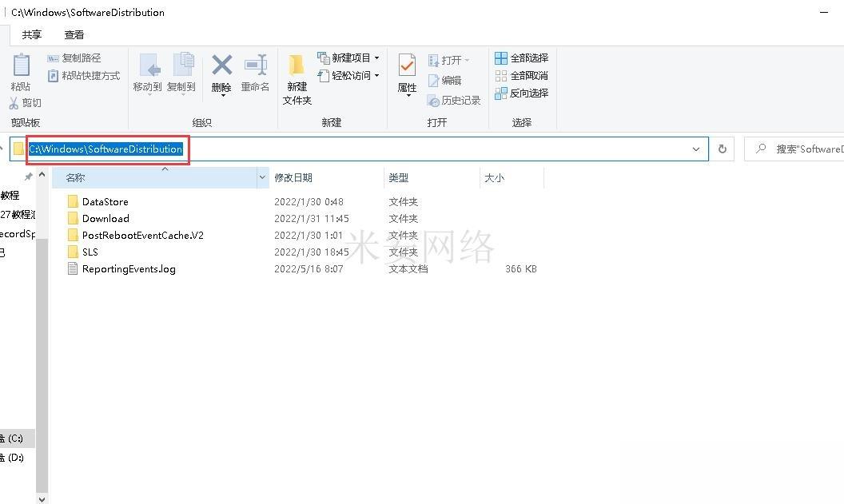Create a New folder from ribbon
The image size is (844, 504).
point(297,80)
